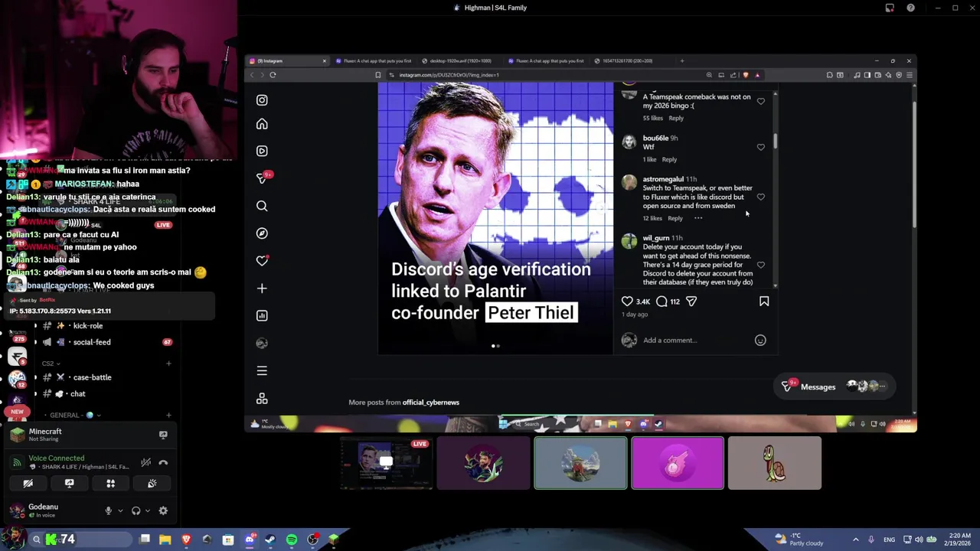Open new browser tab plus button
The width and height of the screenshot is (980, 551).
pyautogui.click(x=682, y=60)
